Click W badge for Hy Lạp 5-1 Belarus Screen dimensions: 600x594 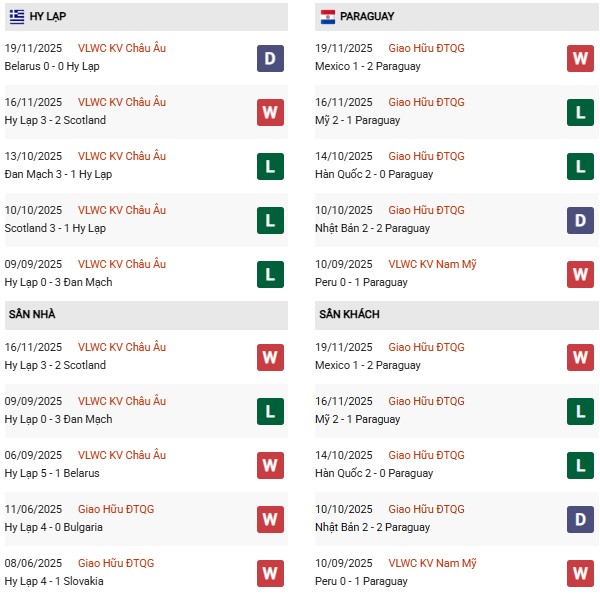(270, 465)
